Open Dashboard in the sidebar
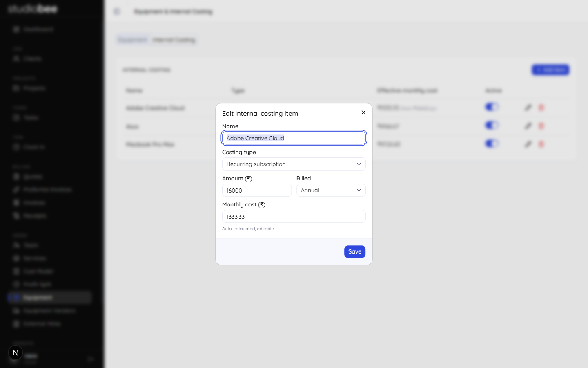 [x=49, y=29]
